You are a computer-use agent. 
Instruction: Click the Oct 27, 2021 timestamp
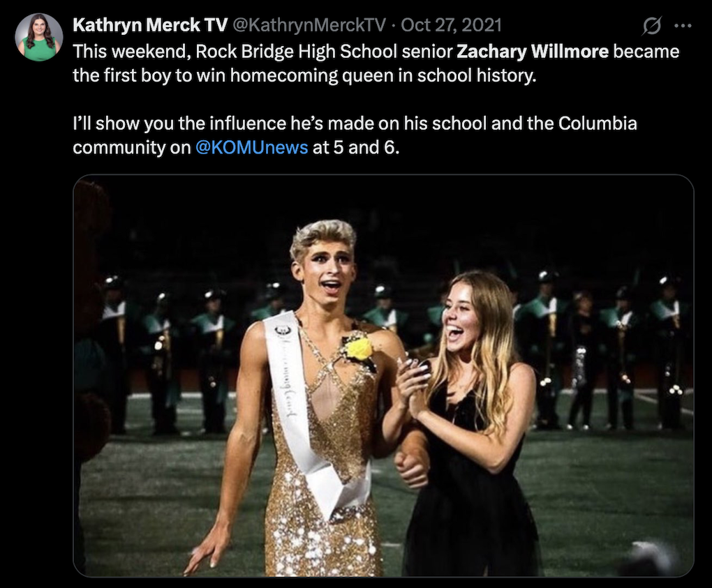click(x=451, y=26)
